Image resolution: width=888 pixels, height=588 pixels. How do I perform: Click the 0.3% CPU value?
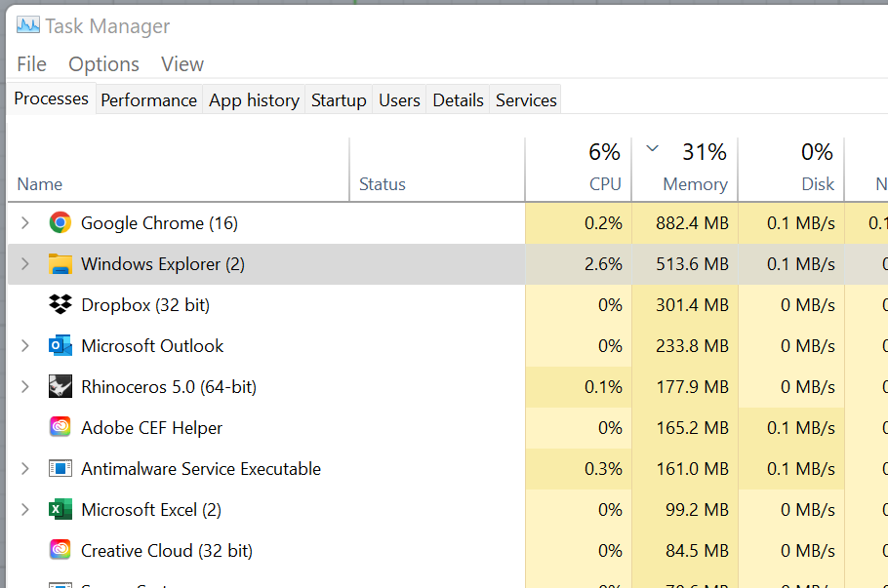click(x=603, y=469)
